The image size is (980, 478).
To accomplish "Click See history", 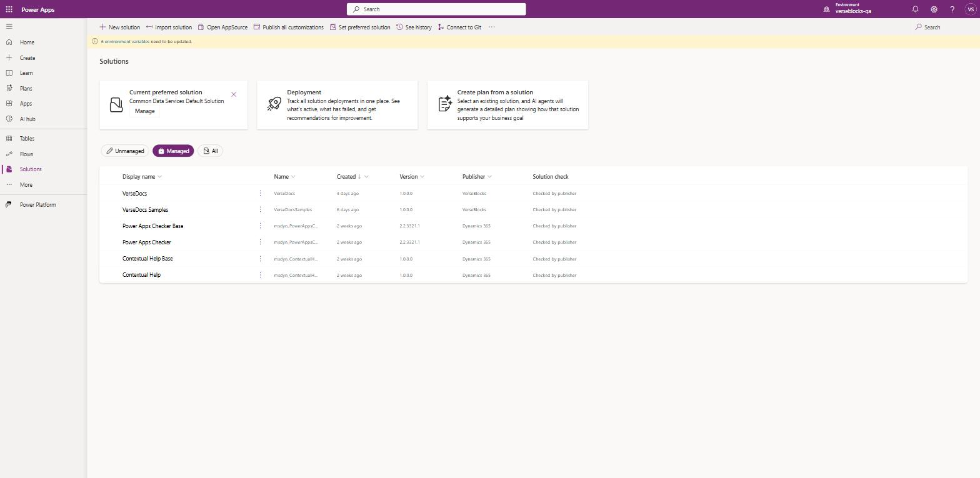I will coord(414,27).
